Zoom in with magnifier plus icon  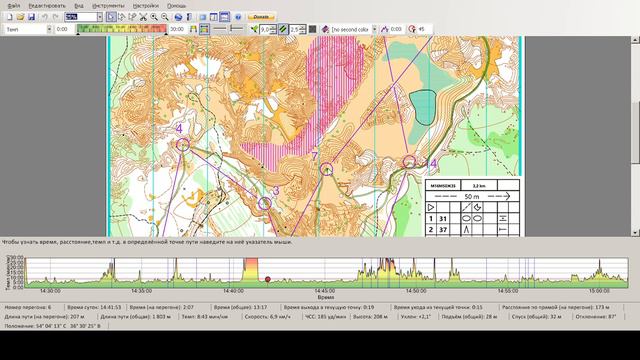coord(154,17)
